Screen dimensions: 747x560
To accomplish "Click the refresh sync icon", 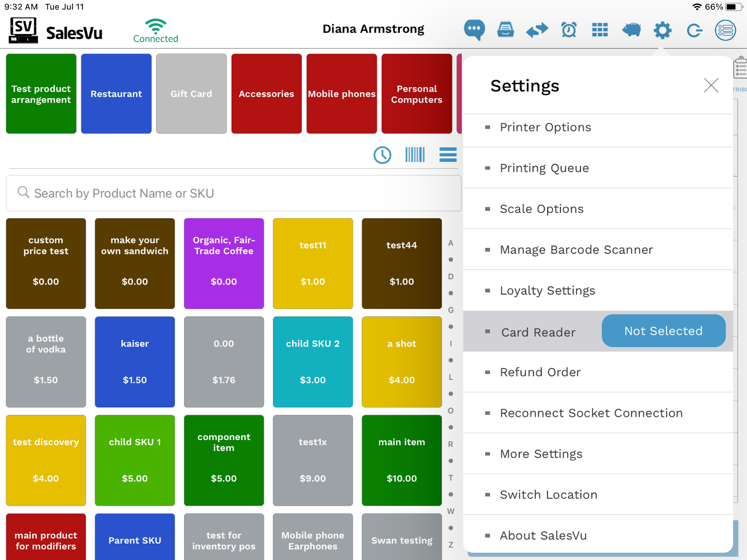I will (x=694, y=30).
